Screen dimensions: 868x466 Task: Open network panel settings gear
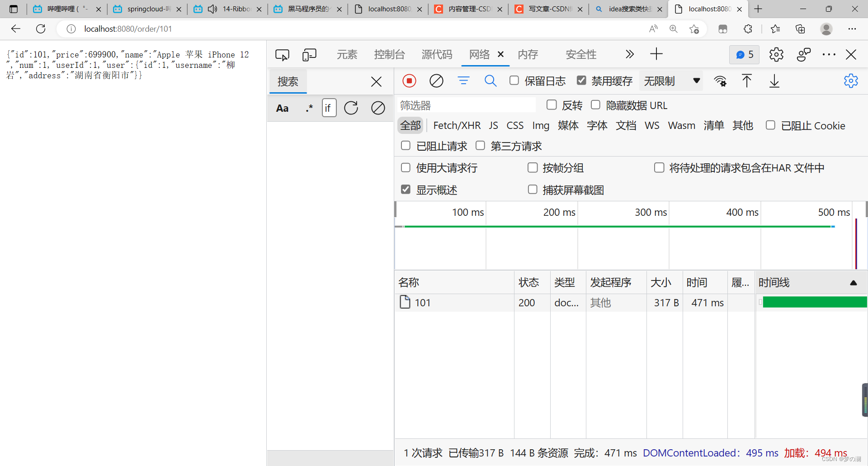pos(851,81)
